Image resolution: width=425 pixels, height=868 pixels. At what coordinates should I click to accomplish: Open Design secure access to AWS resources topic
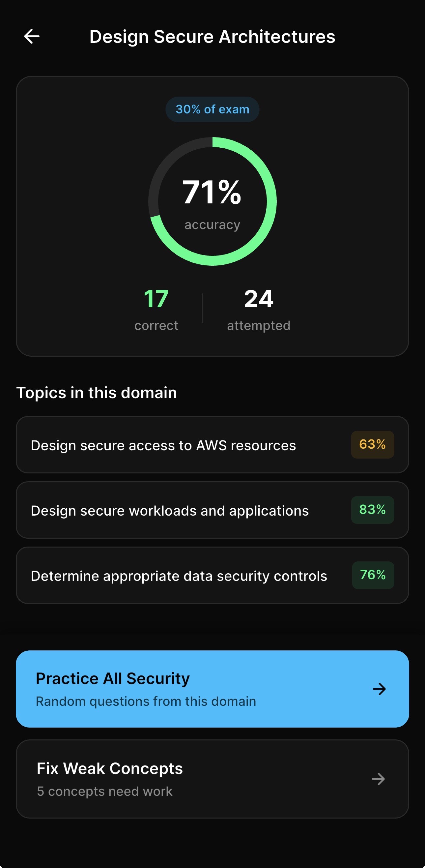point(212,445)
